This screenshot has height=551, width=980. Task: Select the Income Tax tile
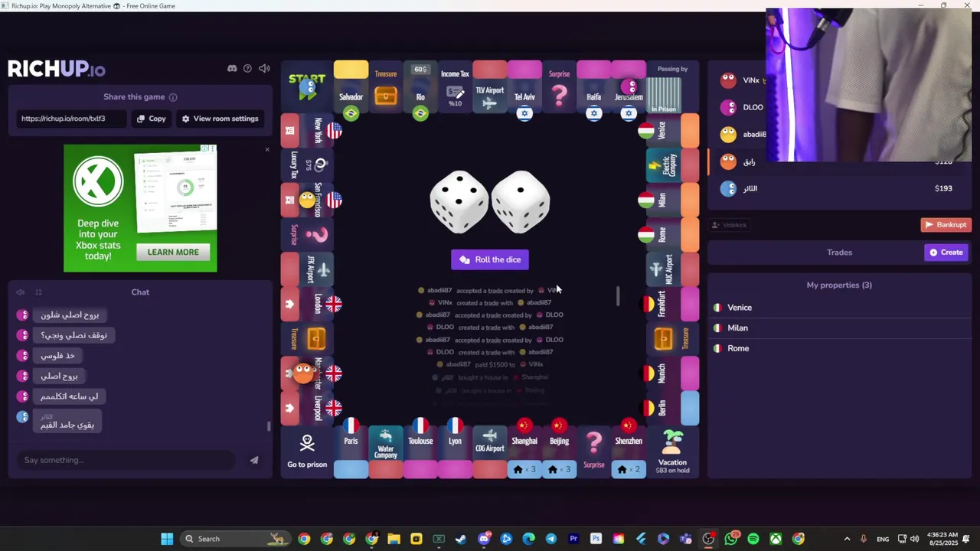pos(455,86)
